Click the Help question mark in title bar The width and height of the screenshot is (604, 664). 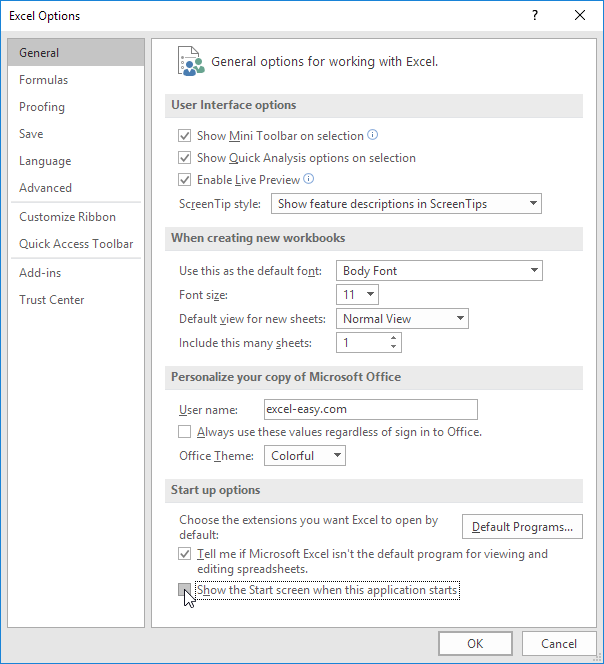pos(535,16)
